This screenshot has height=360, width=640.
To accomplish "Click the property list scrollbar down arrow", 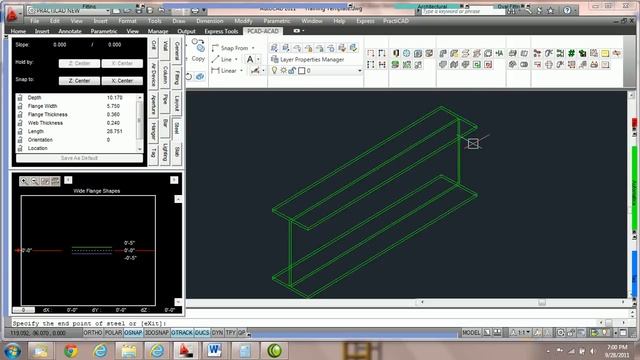I will point(140,149).
